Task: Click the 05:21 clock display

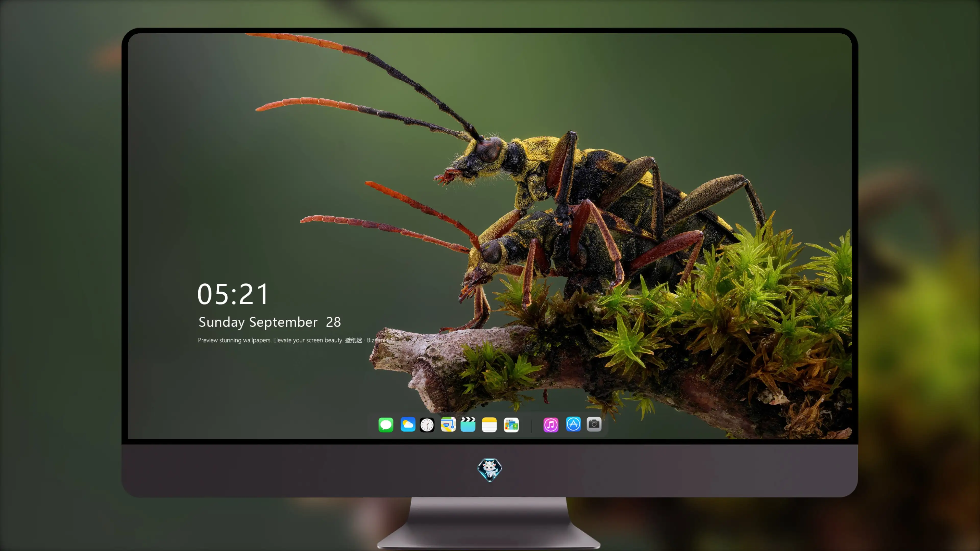Action: (233, 294)
